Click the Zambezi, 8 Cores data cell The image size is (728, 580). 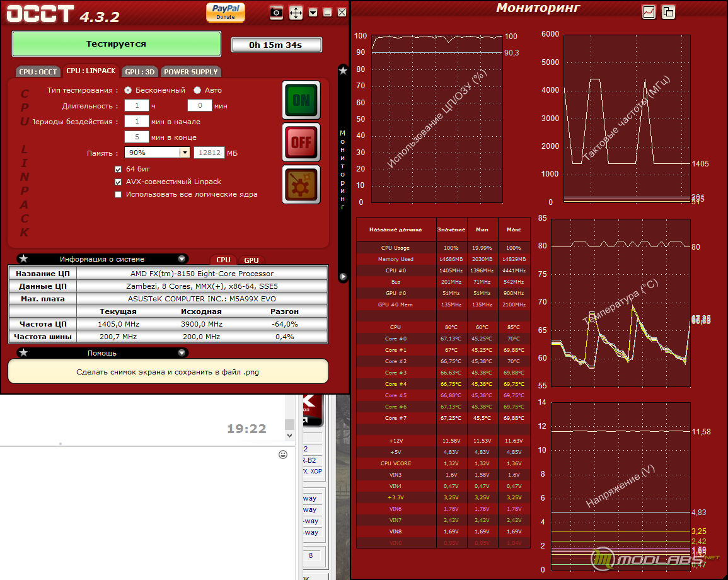[202, 286]
